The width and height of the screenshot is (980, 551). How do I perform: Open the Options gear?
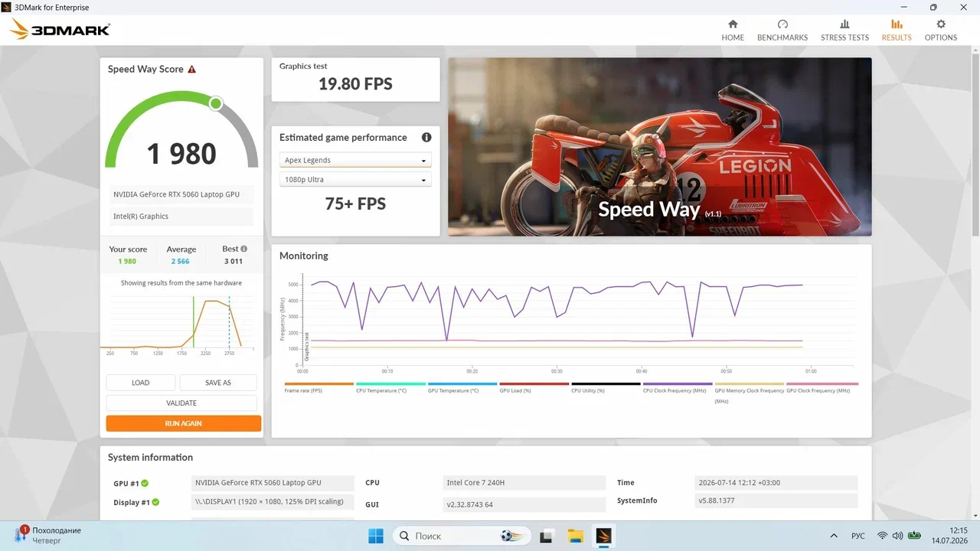(x=941, y=31)
